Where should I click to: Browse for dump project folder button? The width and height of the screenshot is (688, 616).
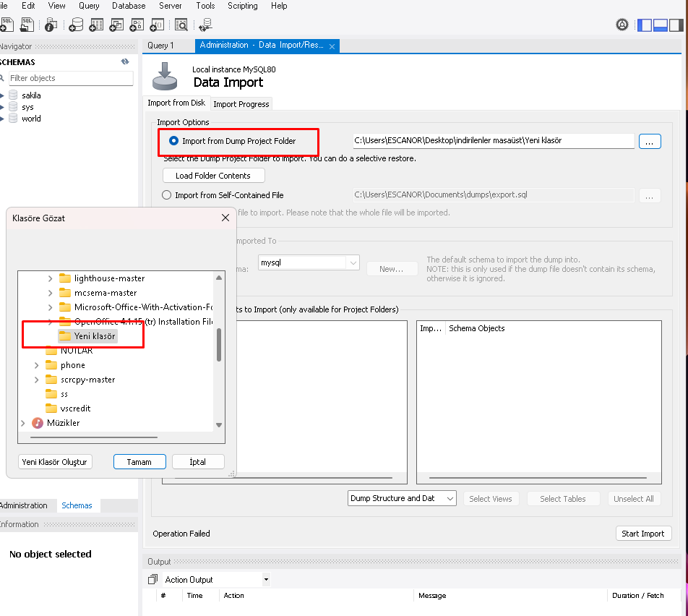pos(650,142)
